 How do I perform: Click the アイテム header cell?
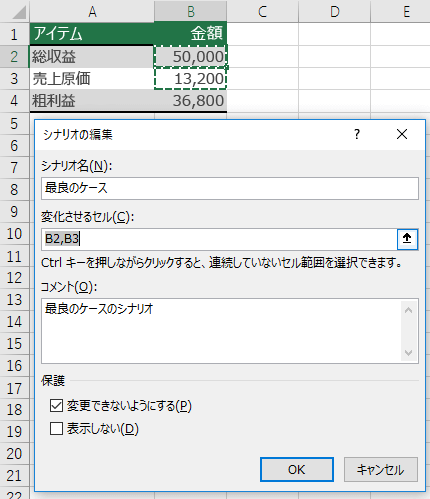92,34
